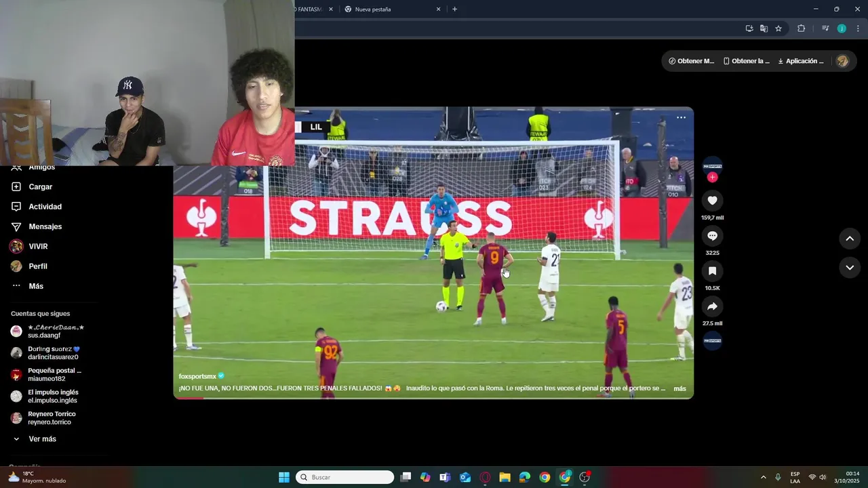Image resolution: width=868 pixels, height=488 pixels.
Task: Click the microphone icon in system tray
Action: click(778, 477)
